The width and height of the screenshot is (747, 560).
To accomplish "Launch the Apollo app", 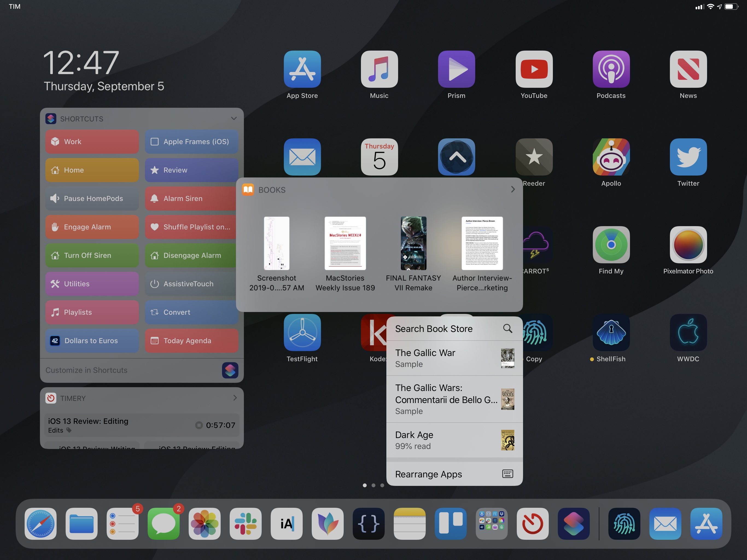I will tap(611, 157).
